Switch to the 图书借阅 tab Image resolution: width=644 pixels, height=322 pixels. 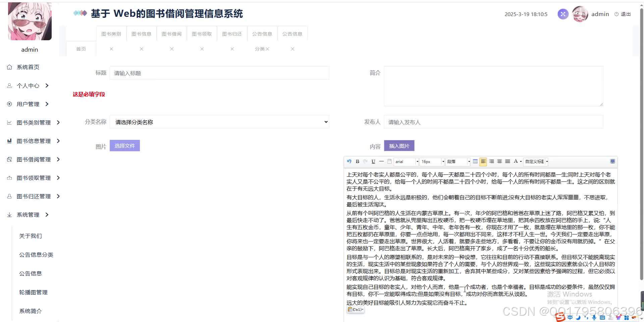click(x=171, y=33)
